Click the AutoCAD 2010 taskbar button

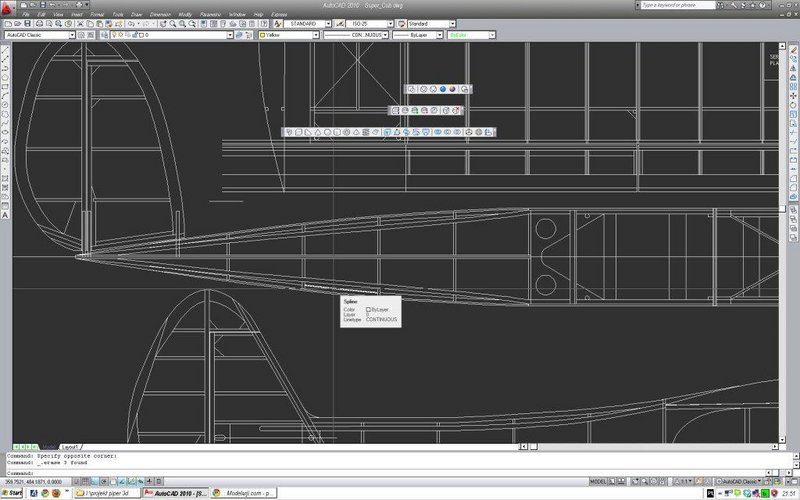[x=176, y=493]
